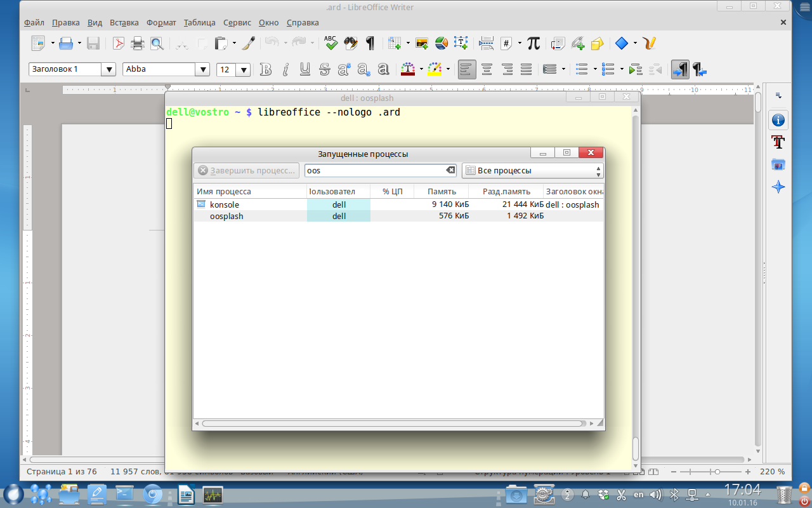
Task: Toggle bold formatting
Action: click(x=266, y=69)
